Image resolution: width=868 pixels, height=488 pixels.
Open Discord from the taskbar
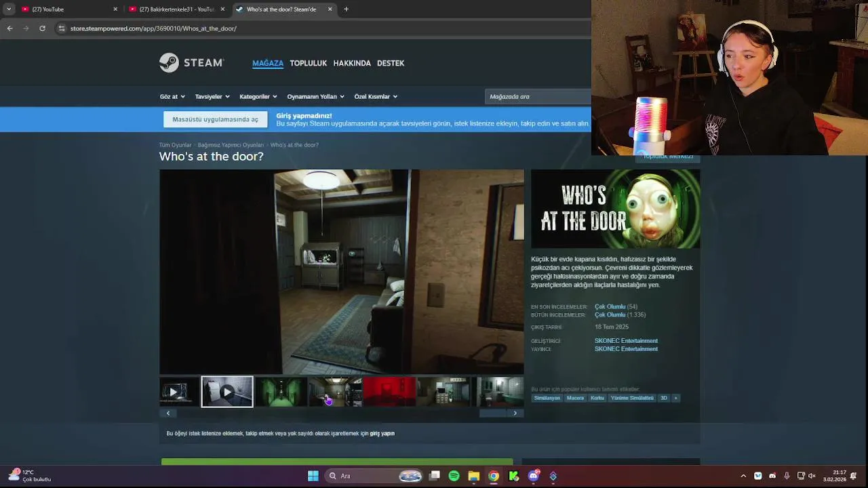[534, 476]
